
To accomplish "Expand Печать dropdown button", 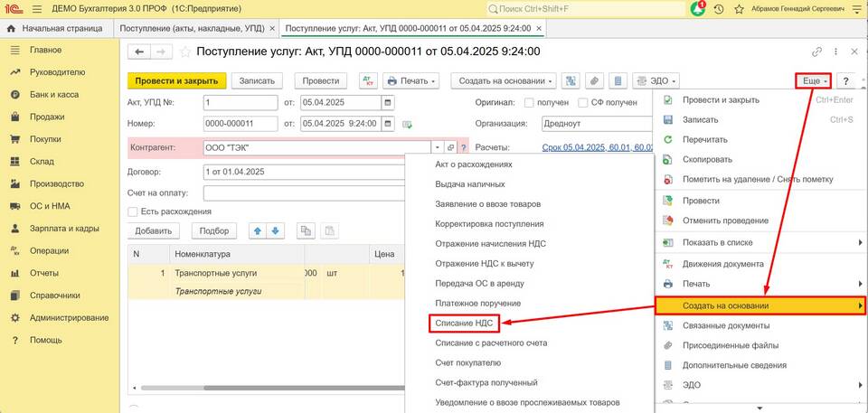I will point(411,80).
